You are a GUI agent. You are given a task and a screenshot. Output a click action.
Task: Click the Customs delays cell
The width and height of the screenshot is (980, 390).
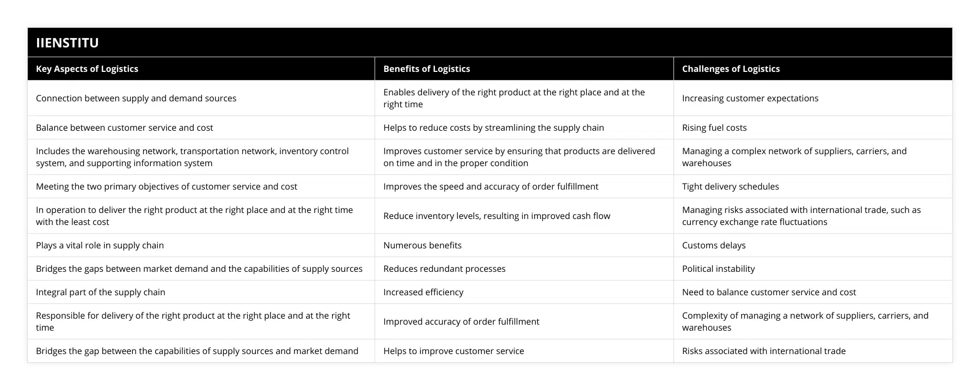point(714,245)
